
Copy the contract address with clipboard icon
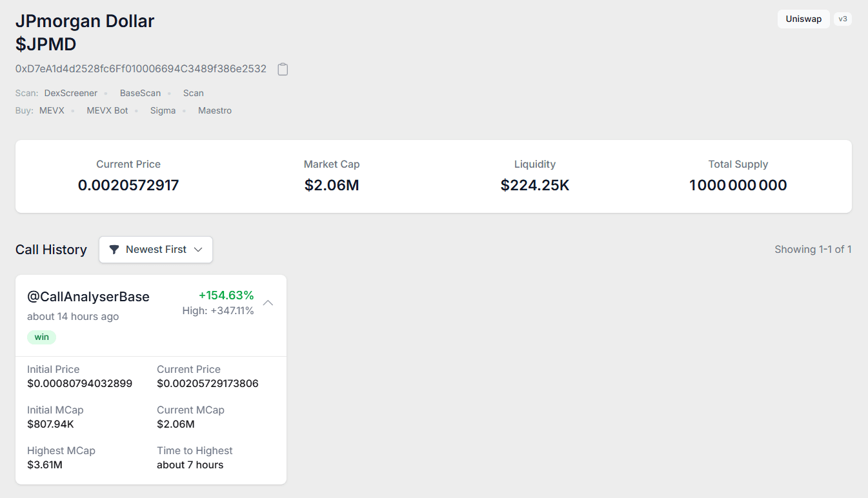pos(283,69)
